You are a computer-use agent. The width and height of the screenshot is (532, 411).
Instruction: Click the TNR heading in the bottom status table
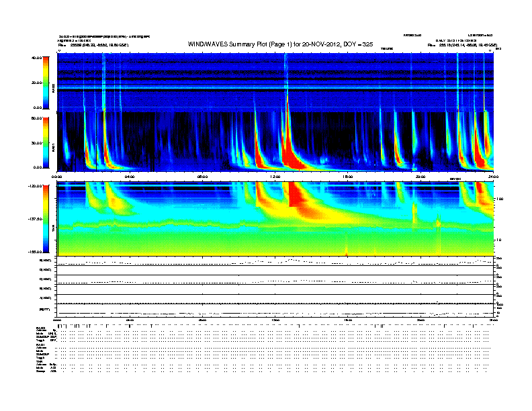(39, 361)
